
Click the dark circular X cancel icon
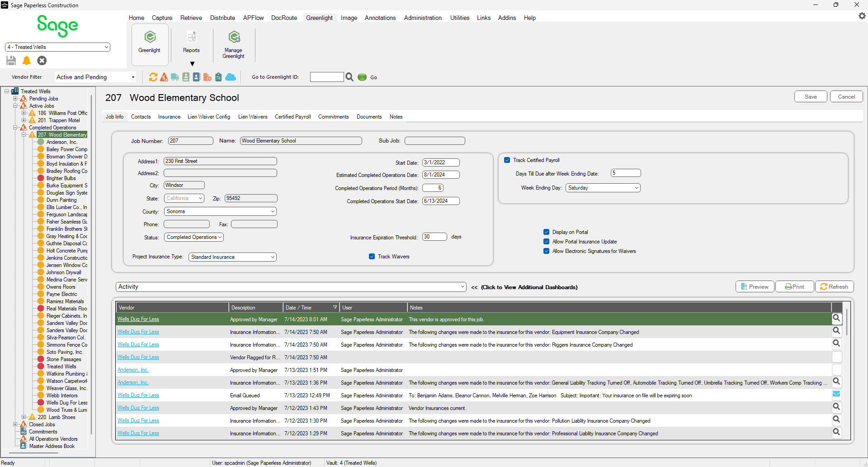pyautogui.click(x=42, y=60)
